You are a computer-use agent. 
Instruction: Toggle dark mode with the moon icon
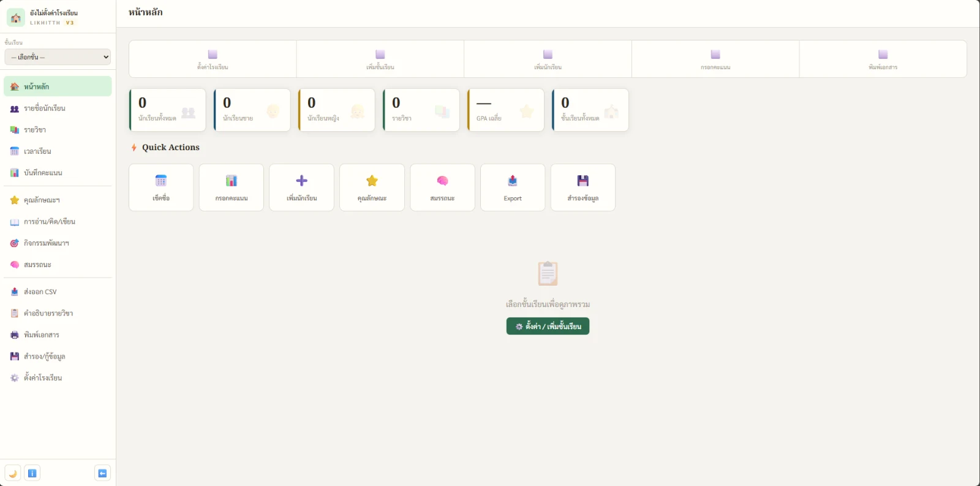(13, 473)
